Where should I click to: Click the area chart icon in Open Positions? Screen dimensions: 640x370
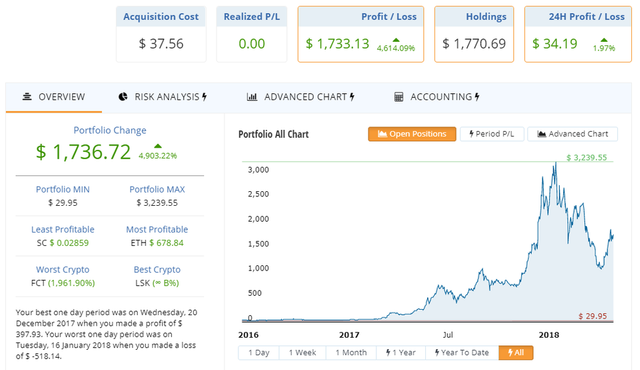pos(382,134)
